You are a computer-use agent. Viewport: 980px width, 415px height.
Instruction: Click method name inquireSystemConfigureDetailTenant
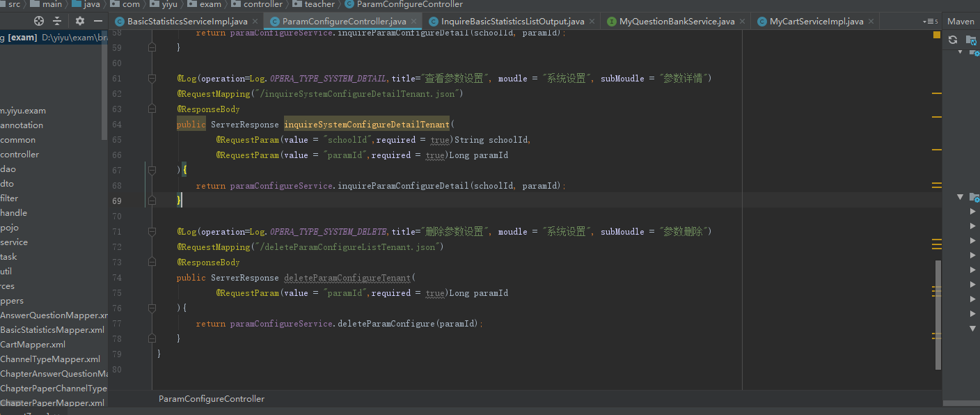coord(367,125)
